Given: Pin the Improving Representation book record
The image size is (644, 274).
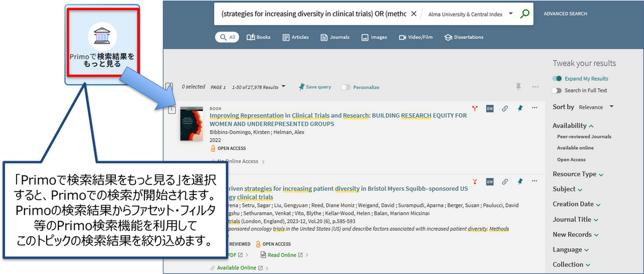Looking at the screenshot, I should pos(519,108).
